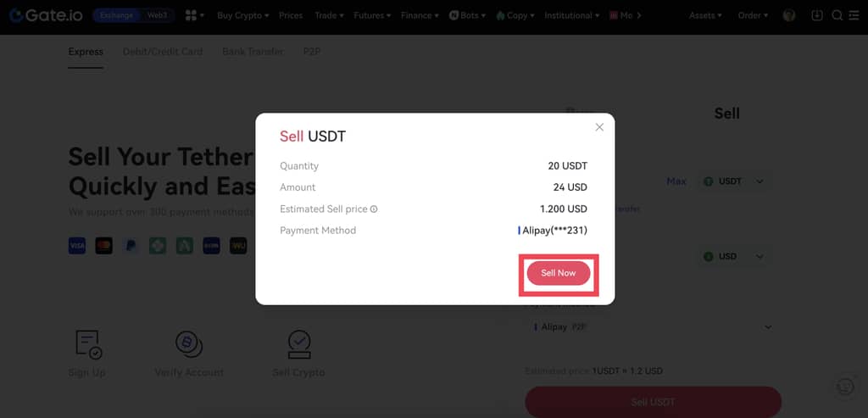The image size is (868, 418).
Task: Click the Gate.io logo
Action: pyautogui.click(x=46, y=15)
